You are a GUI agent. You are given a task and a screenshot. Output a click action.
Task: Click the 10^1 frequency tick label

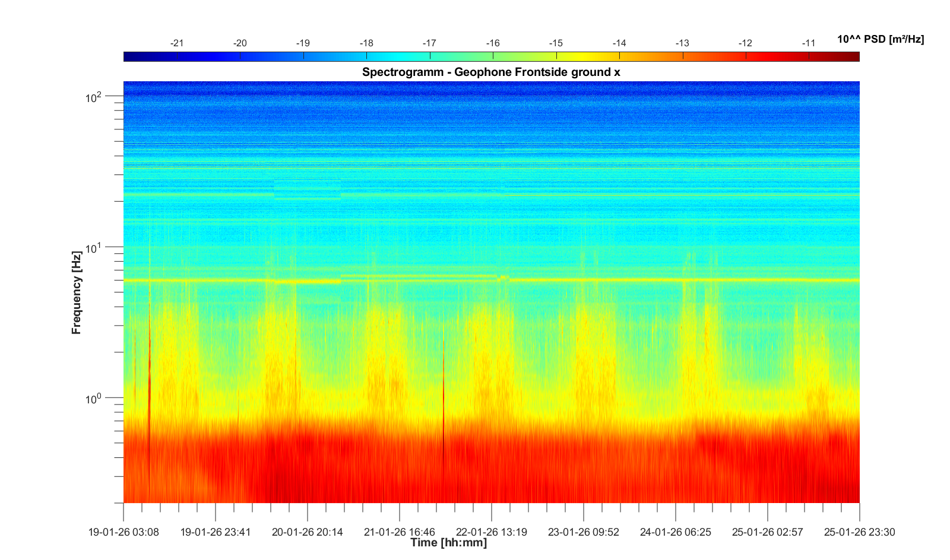(x=94, y=247)
